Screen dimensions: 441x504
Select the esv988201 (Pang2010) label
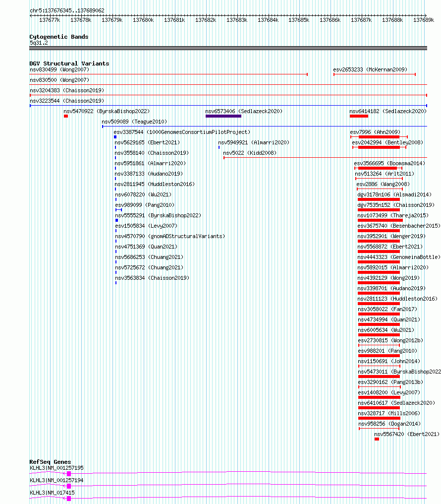[387, 351]
